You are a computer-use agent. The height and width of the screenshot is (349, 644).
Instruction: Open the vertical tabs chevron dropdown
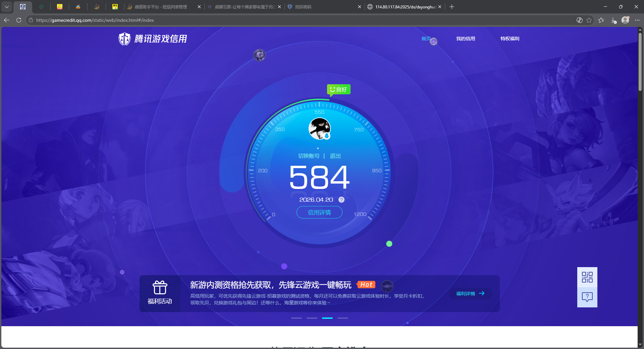(7, 7)
